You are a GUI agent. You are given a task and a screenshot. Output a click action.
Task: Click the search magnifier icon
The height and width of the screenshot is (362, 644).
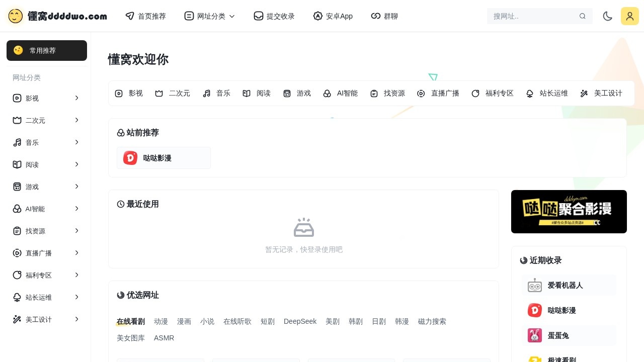pyautogui.click(x=583, y=16)
